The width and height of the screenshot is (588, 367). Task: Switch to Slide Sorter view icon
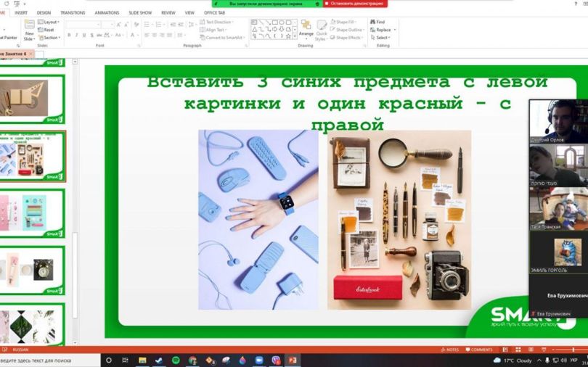518,350
